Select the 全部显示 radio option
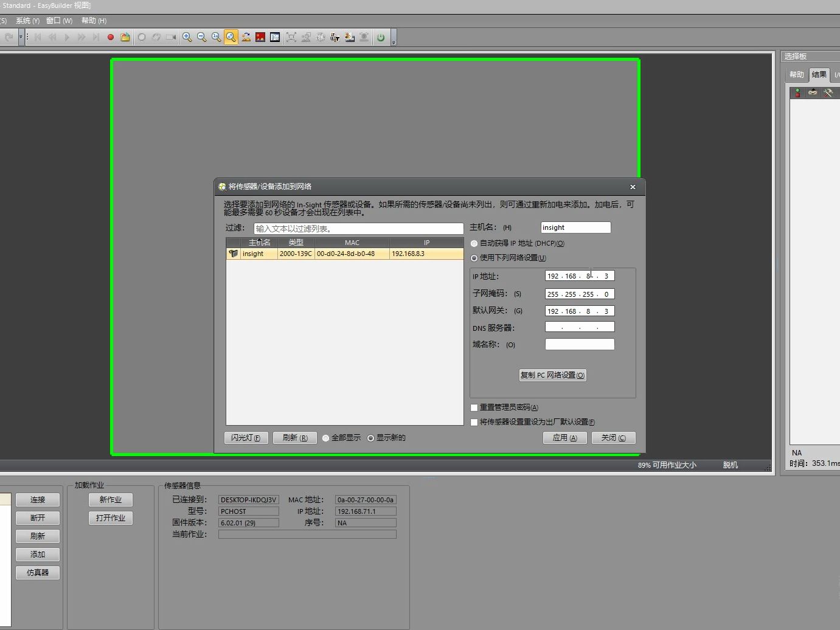Screen dimensions: 840x630 (x=326, y=438)
